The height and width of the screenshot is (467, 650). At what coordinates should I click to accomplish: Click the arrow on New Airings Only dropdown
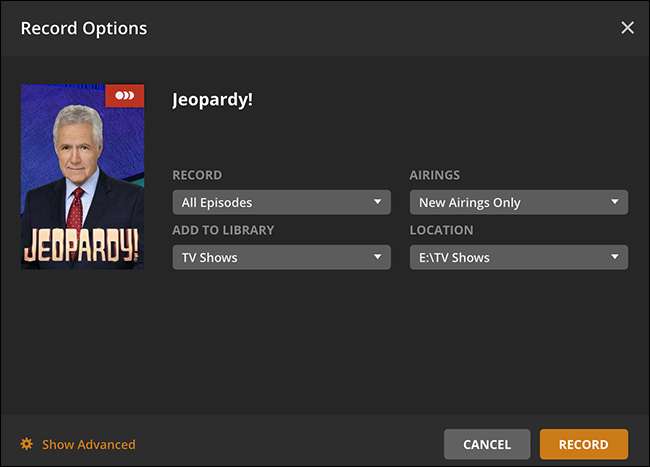pos(615,202)
